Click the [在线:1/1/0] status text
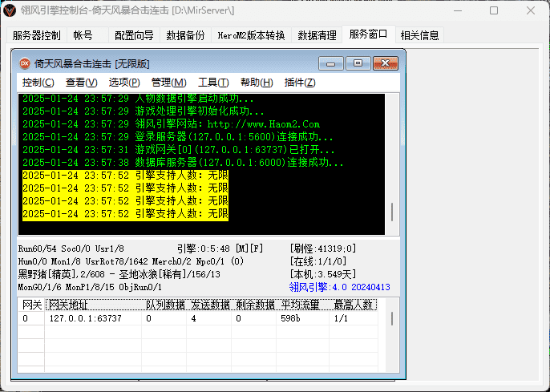Screen dimensions: 550x392 click(317, 261)
